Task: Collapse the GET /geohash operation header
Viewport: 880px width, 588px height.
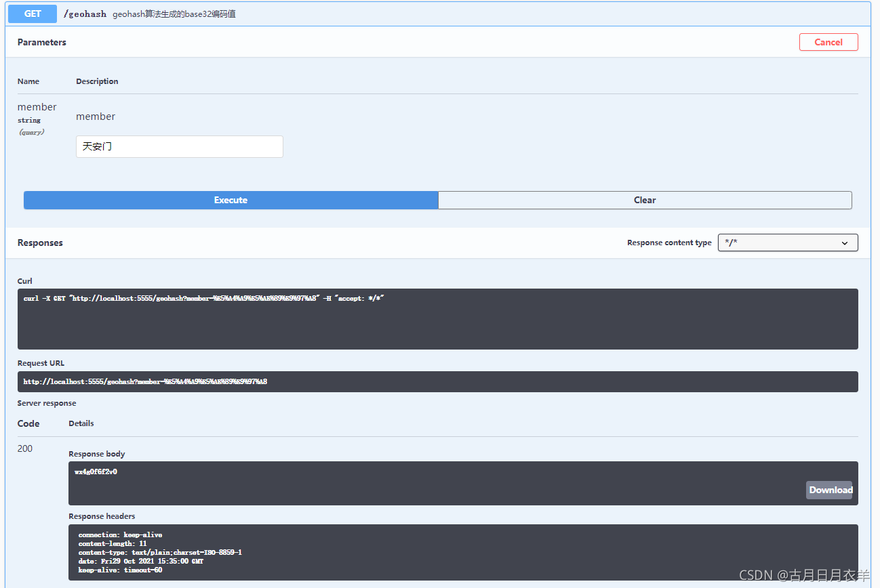Action: click(438, 14)
